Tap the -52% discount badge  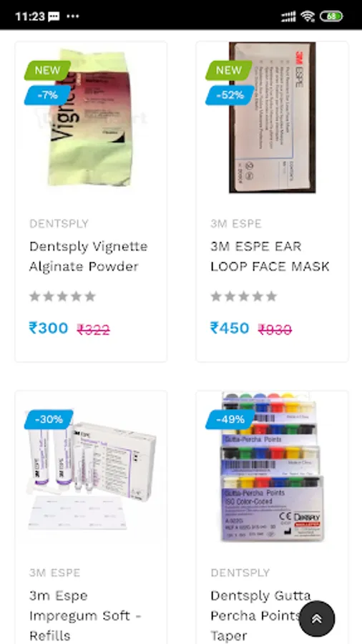coord(230,95)
